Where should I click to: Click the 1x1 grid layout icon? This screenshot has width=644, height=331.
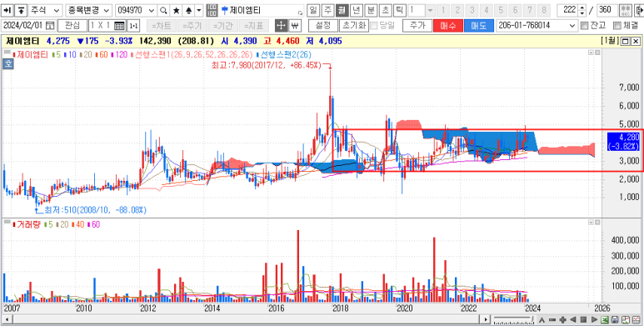119,26
